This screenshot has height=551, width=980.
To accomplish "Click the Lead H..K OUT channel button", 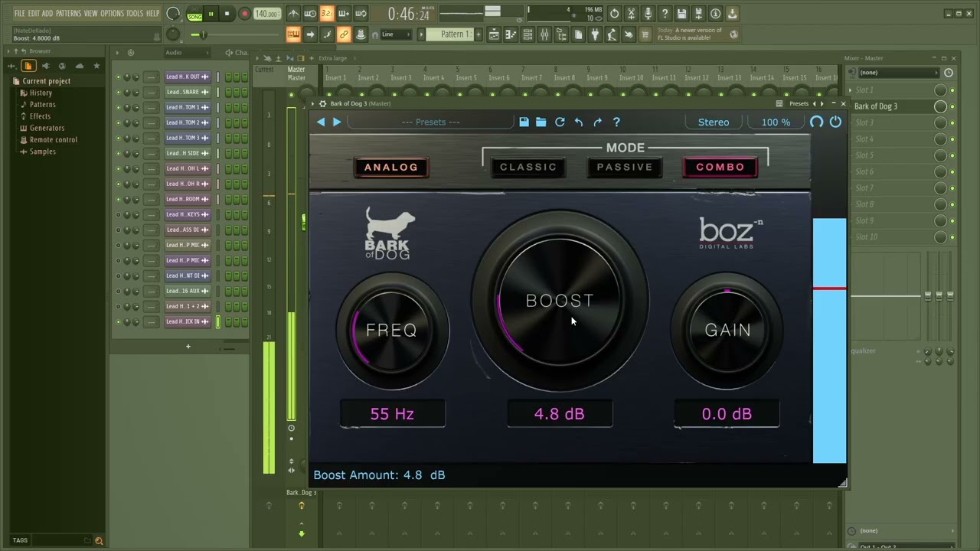I will coord(188,77).
